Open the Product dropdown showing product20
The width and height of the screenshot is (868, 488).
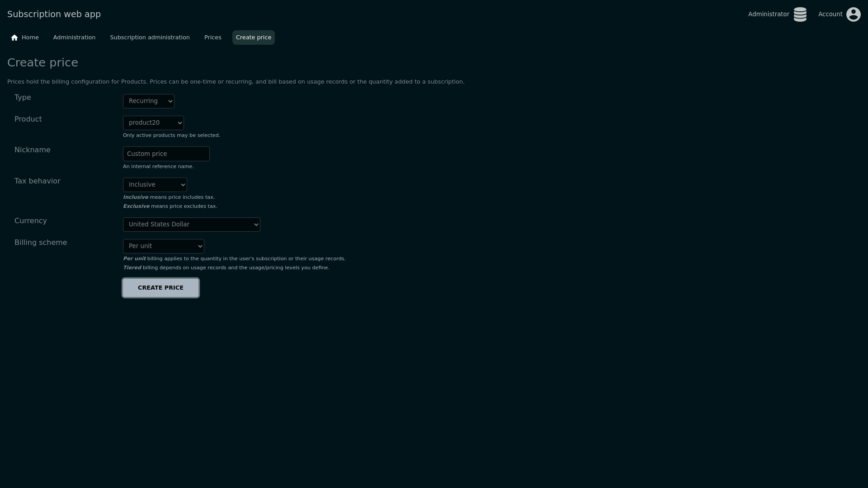[x=153, y=123]
